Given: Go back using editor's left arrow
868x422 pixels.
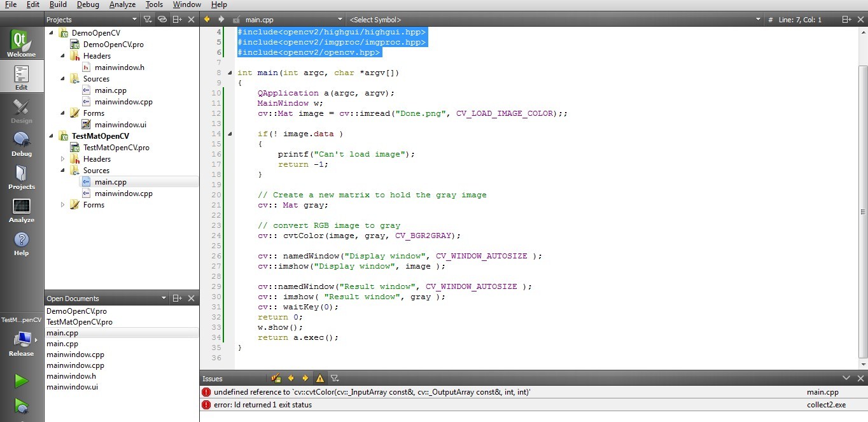Looking at the screenshot, I should (207, 20).
